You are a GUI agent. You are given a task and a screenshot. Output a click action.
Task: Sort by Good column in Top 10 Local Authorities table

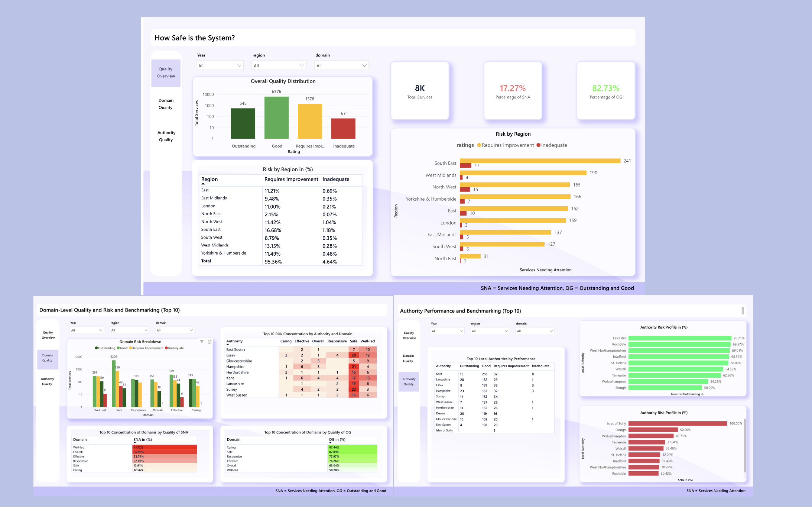[x=486, y=366]
